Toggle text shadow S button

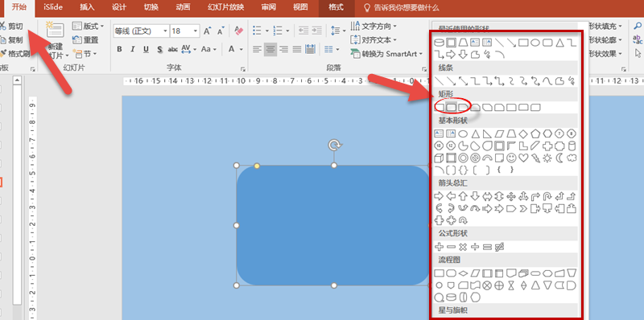click(159, 49)
